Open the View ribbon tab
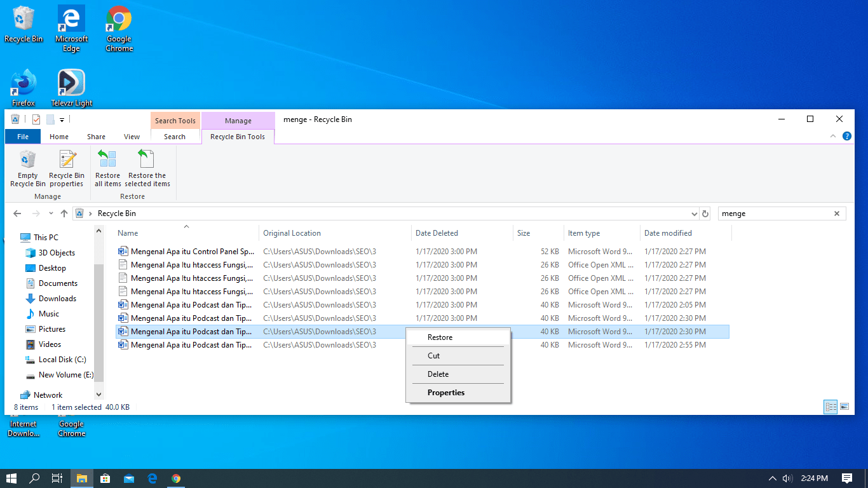The width and height of the screenshot is (868, 488). [132, 137]
